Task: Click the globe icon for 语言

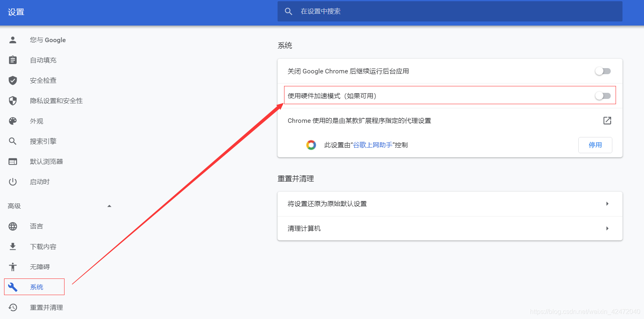Action: pos(13,226)
